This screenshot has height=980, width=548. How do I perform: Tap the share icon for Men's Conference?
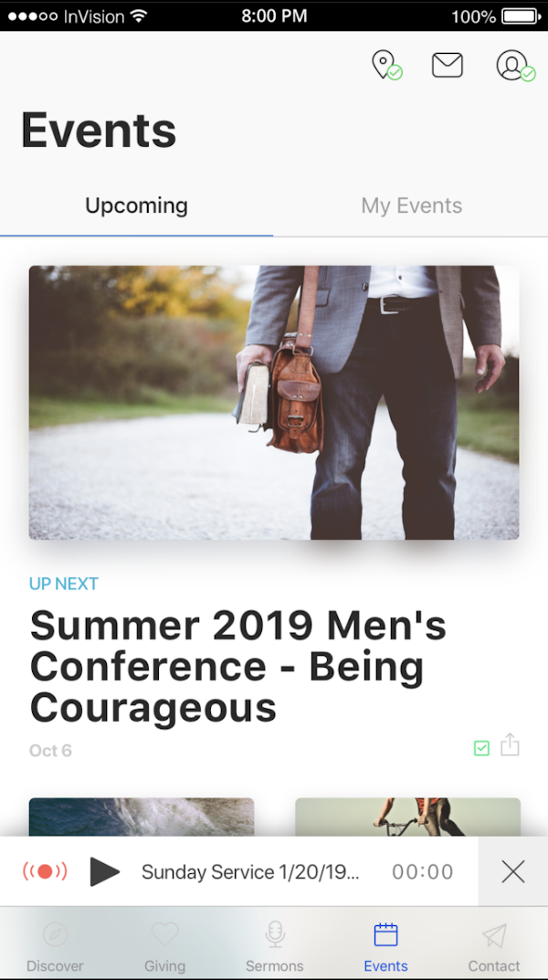point(510,744)
